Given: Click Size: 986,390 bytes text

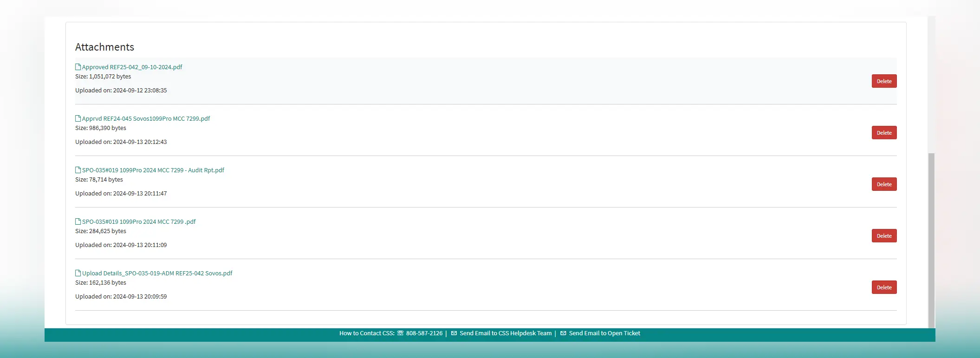Looking at the screenshot, I should (101, 128).
